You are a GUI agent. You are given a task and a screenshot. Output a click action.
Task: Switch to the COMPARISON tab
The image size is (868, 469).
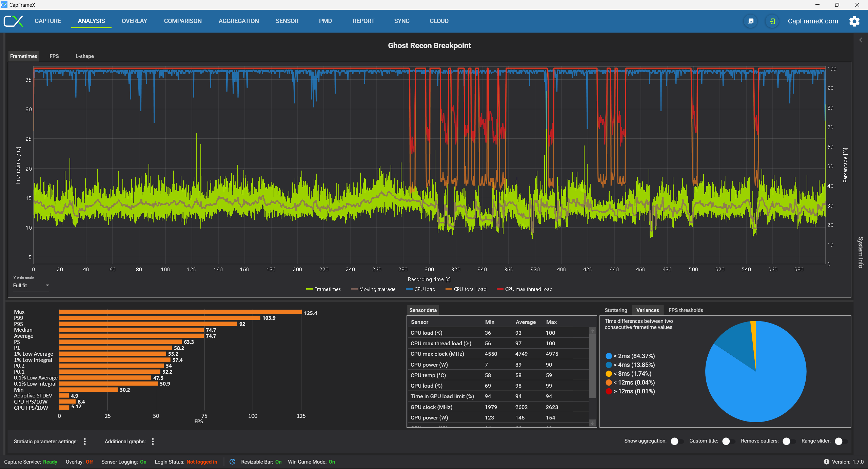[x=183, y=21]
